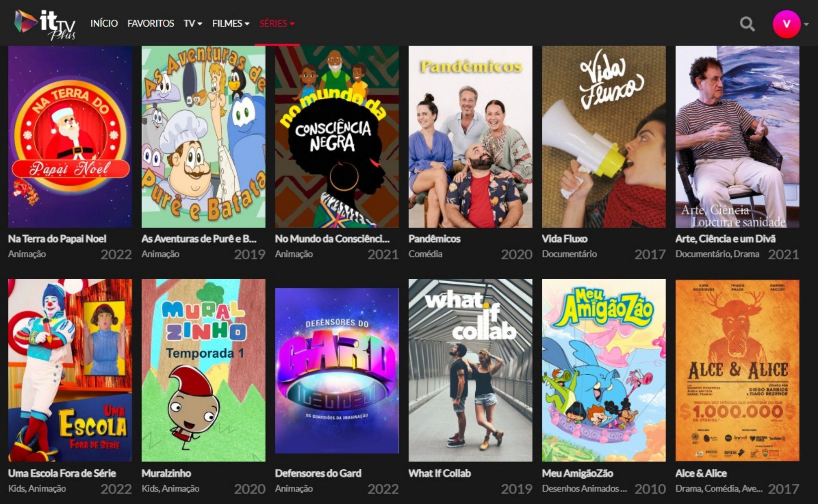
Task: Open the profile avatar with letter V
Action: point(786,24)
